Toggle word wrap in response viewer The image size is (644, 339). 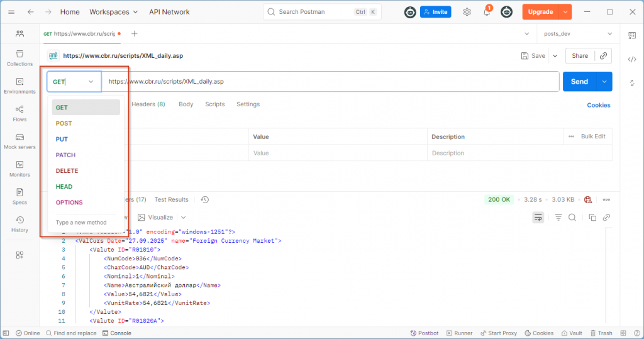[x=538, y=218]
